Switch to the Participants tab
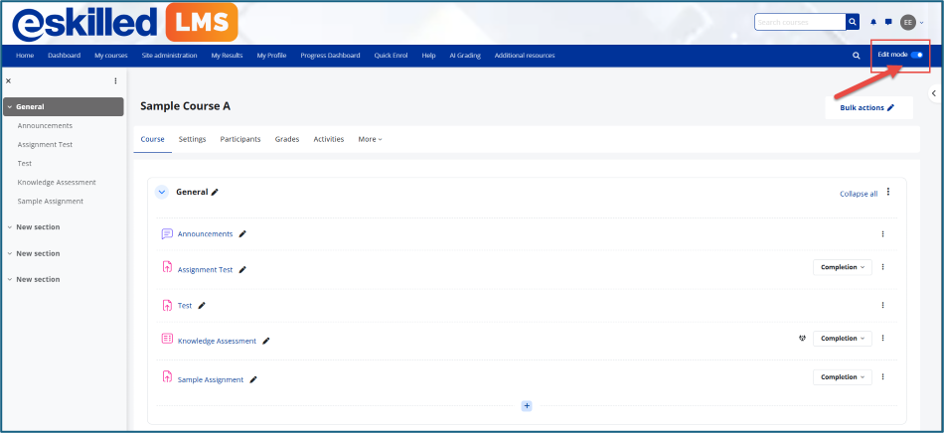 coord(240,139)
